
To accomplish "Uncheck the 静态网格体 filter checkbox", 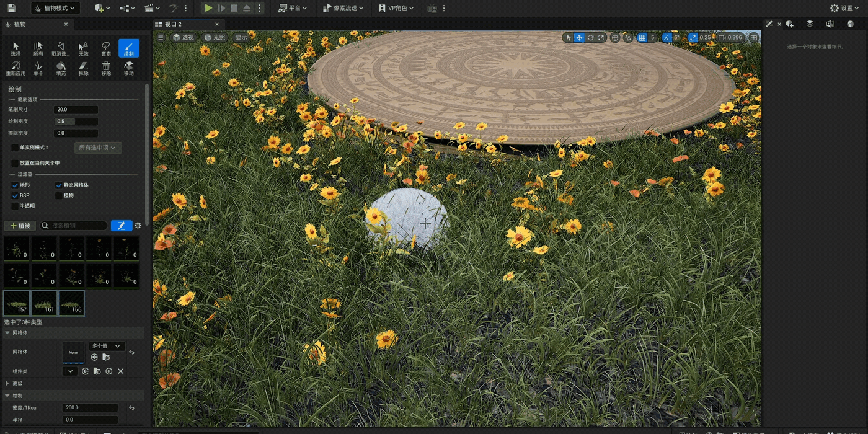I will 59,185.
